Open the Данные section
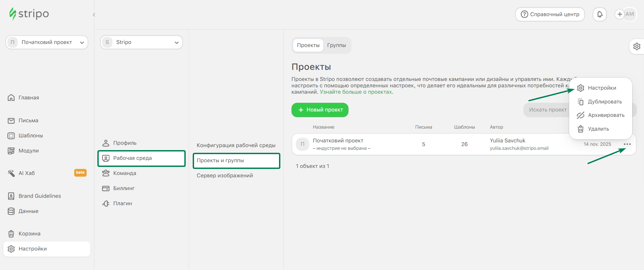 pos(29,211)
